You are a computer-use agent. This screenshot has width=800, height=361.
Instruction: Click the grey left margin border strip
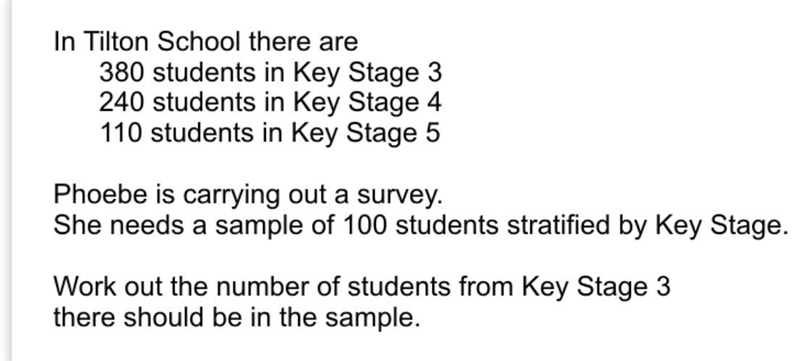6,180
